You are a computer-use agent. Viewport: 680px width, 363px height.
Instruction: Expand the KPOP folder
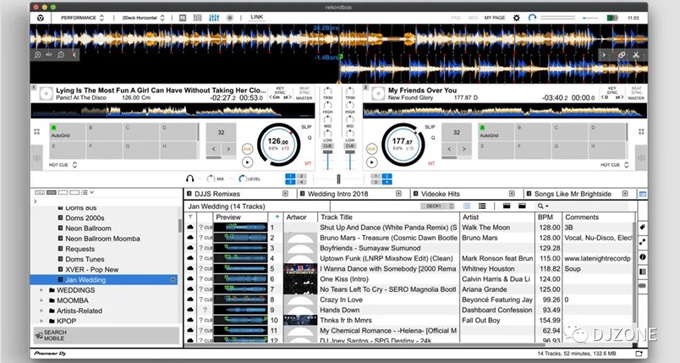[42, 321]
